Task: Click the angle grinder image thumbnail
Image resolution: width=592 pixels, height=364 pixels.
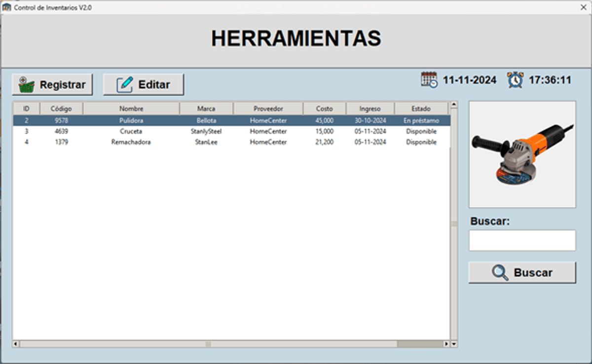Action: 521,154
